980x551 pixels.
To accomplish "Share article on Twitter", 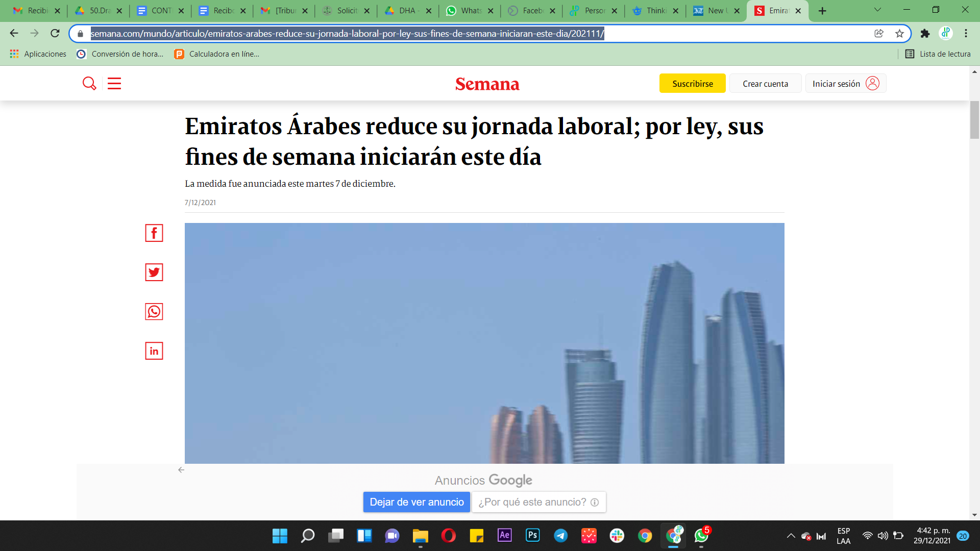I will pyautogui.click(x=154, y=272).
